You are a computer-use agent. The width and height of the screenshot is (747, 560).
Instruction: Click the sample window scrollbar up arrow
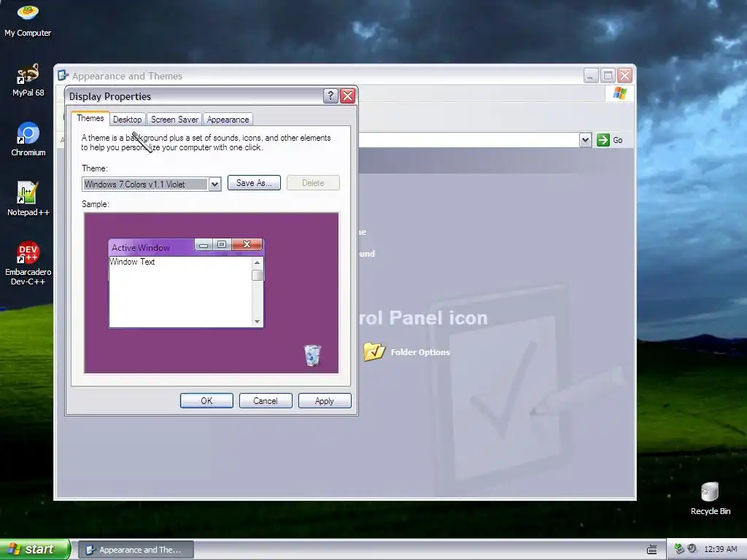[x=258, y=262]
